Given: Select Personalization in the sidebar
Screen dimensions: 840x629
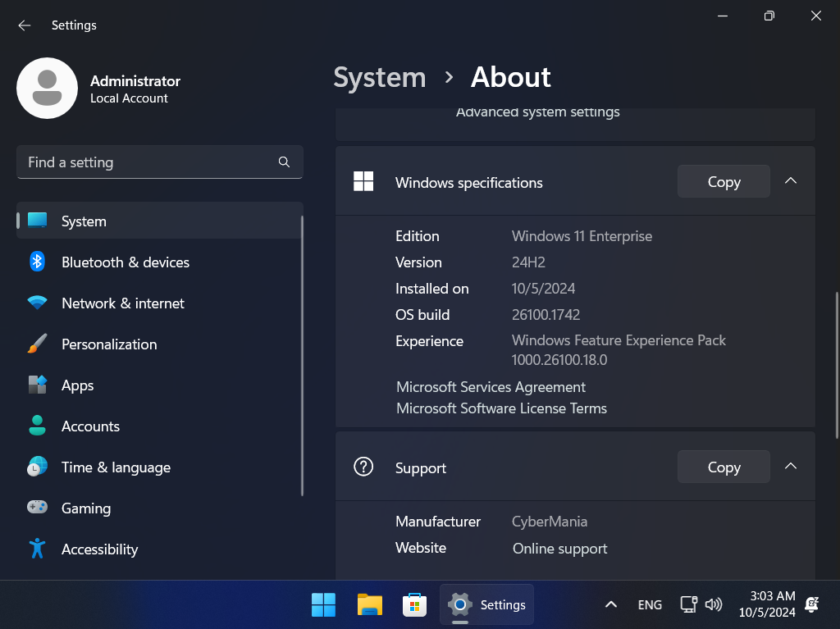Looking at the screenshot, I should (160, 344).
